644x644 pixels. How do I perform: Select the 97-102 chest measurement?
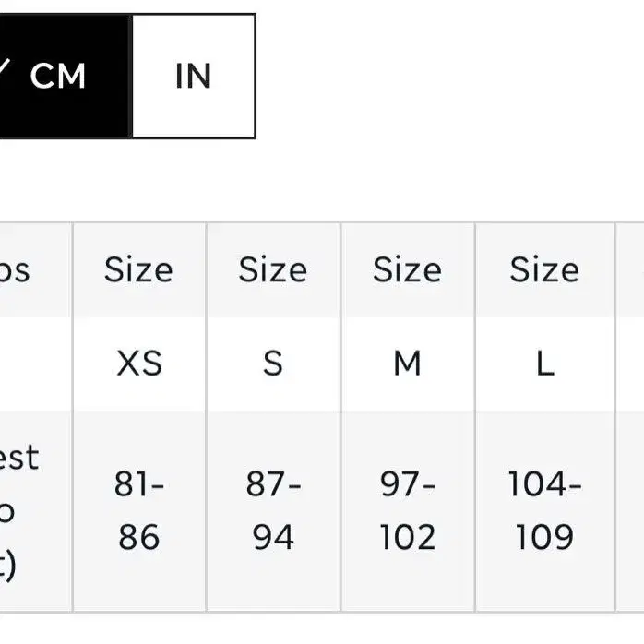pos(408,510)
